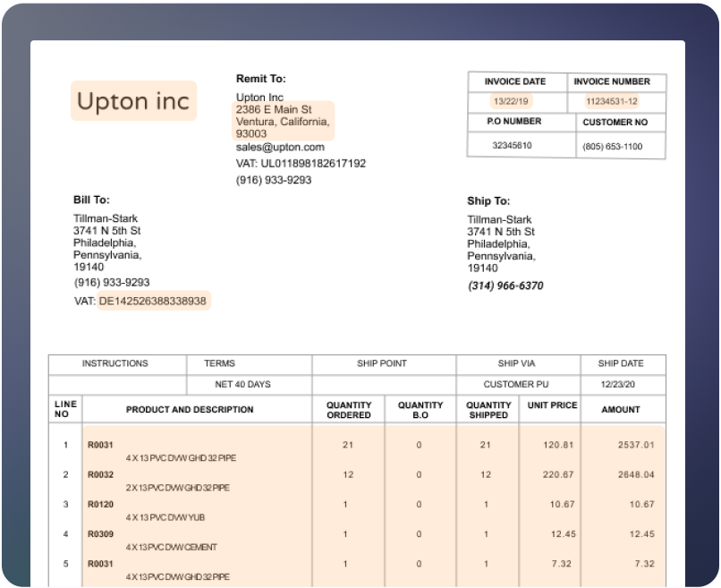Click the P.O number value 32345610
Screen dimensions: 721x588
[512, 145]
